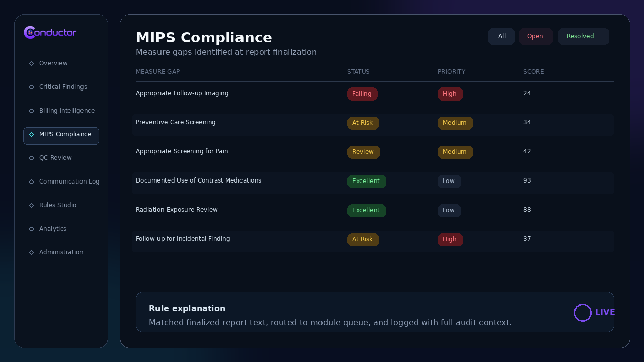The height and width of the screenshot is (362, 644).
Task: Click the MEASURE GAP column header
Action: [x=158, y=72]
